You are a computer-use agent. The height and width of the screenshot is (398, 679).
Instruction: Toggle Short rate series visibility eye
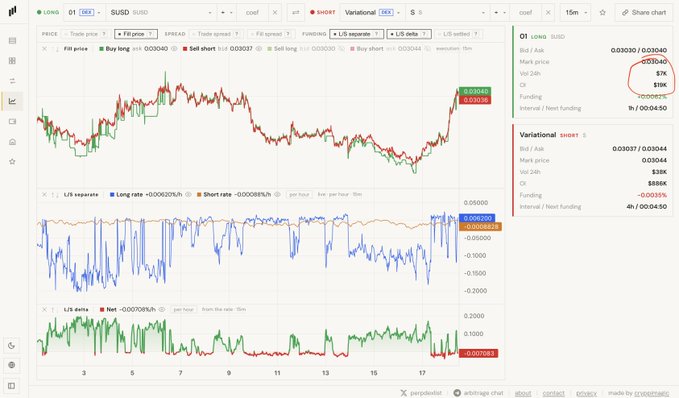coord(278,195)
